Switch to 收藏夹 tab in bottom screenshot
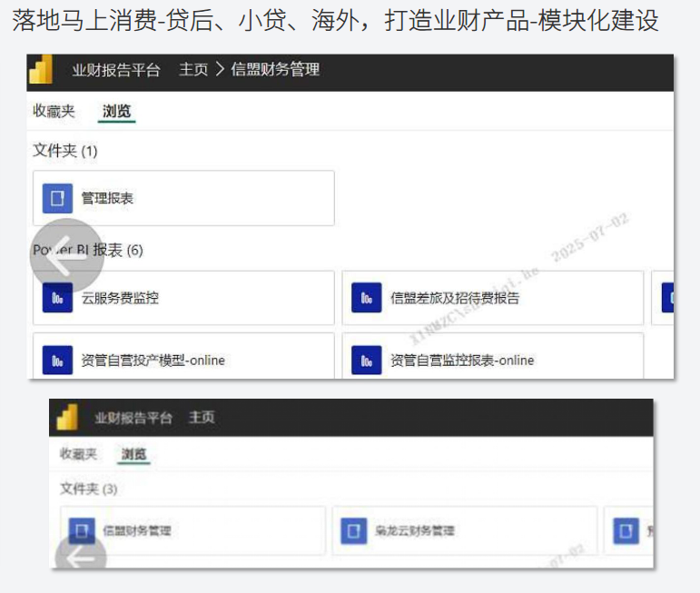 79,454
